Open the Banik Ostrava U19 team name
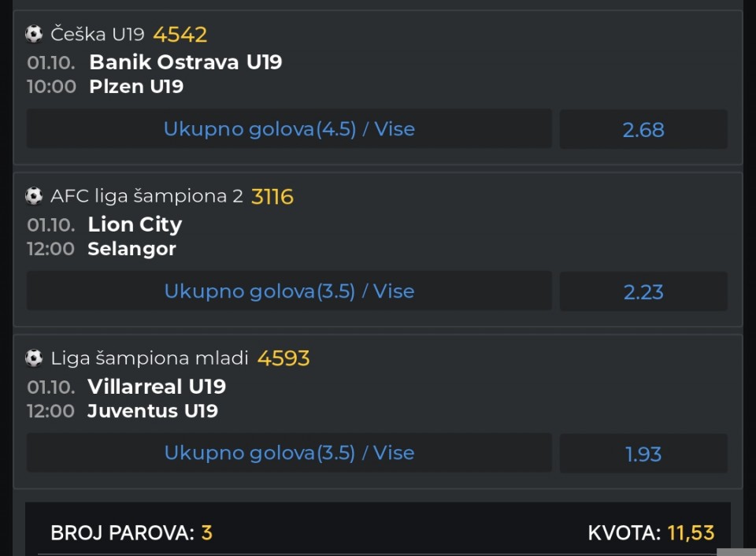756x556 pixels. [185, 62]
